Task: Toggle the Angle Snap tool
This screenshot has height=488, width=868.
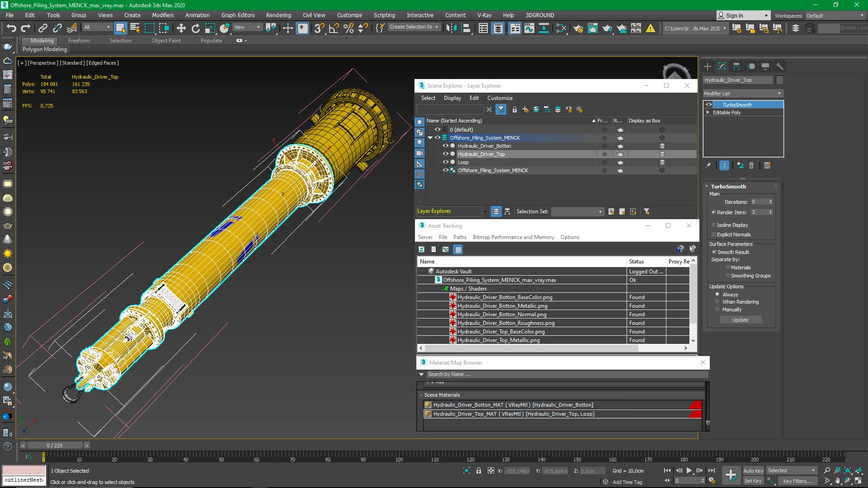Action: point(334,28)
